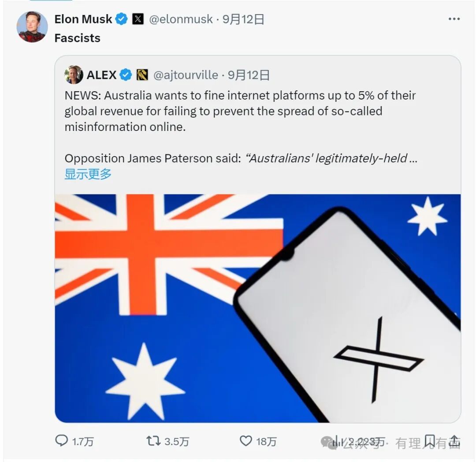This screenshot has height=462, width=476.
Task: Click the Elon Musk display name
Action: pyautogui.click(x=83, y=19)
